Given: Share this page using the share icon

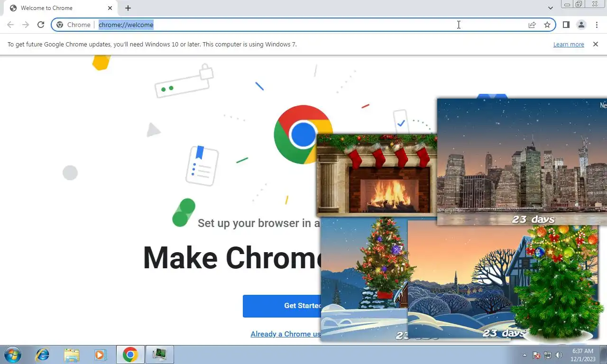Looking at the screenshot, I should [x=532, y=25].
